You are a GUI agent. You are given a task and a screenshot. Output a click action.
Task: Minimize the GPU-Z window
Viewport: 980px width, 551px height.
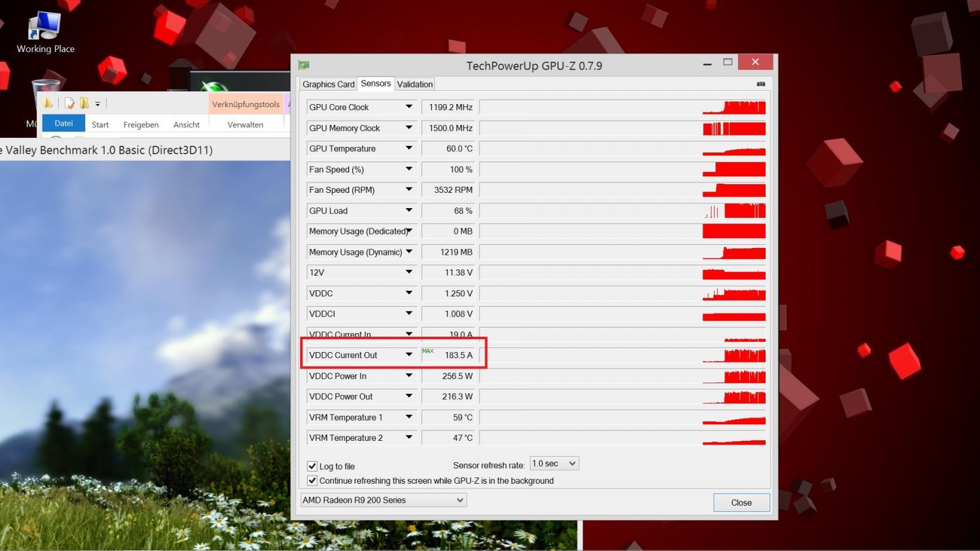click(x=707, y=62)
